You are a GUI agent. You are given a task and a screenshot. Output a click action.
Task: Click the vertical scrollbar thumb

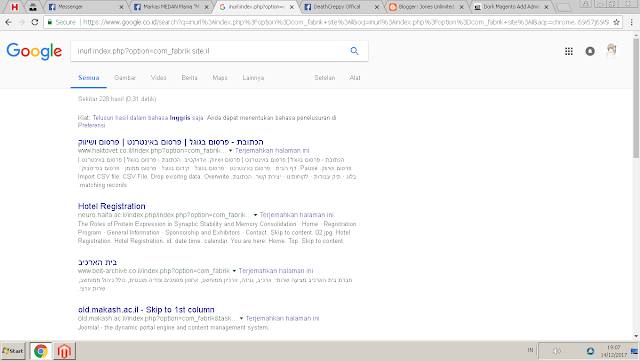(636, 98)
